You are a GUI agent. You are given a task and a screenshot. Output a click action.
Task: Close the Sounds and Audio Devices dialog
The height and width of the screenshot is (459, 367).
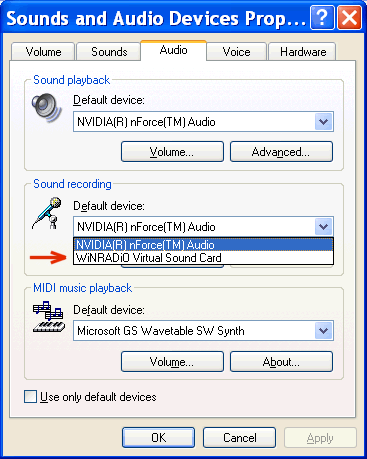349,17
